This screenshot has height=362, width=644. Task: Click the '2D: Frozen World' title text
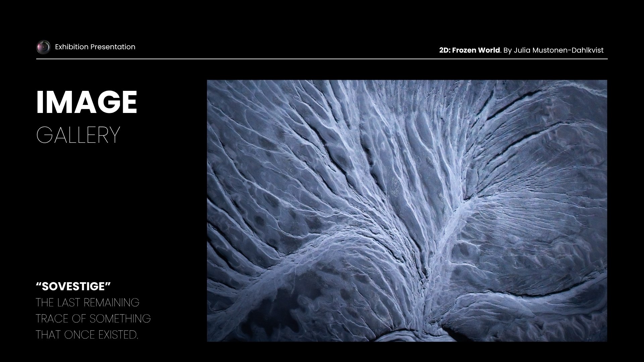click(x=470, y=50)
